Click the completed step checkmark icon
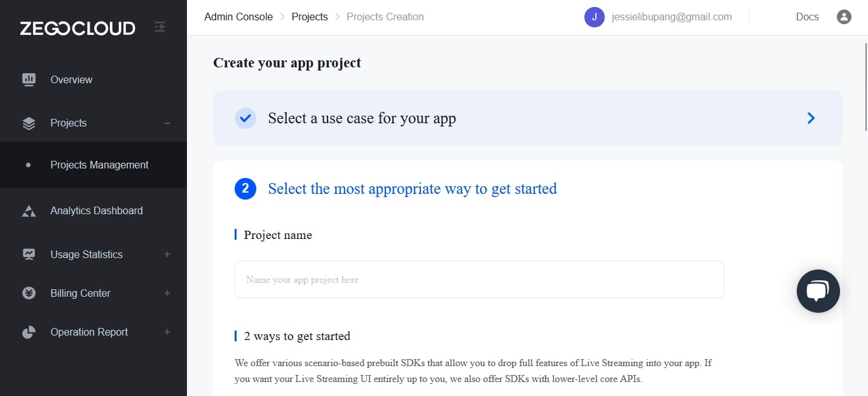 245,118
